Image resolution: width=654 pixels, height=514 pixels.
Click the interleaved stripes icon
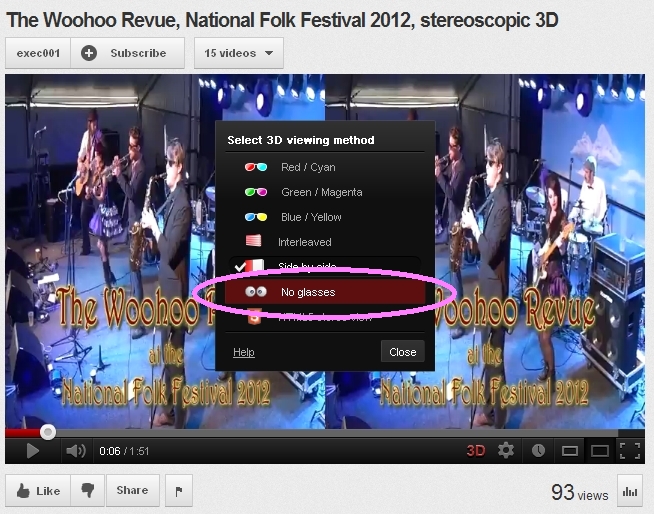pos(254,241)
